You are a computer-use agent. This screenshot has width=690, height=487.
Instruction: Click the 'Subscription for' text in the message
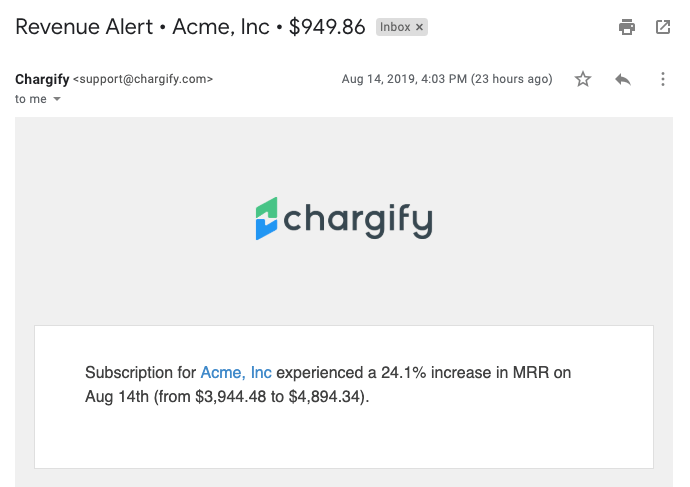pos(140,373)
